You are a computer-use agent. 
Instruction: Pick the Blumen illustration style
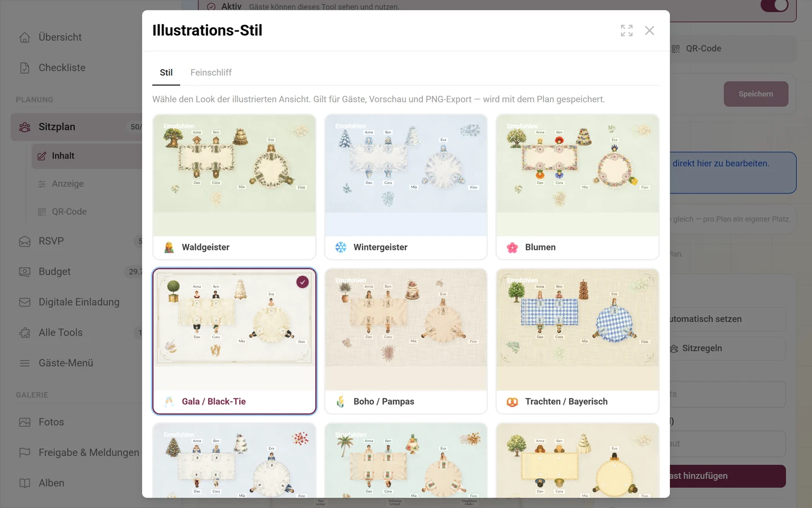click(x=577, y=187)
